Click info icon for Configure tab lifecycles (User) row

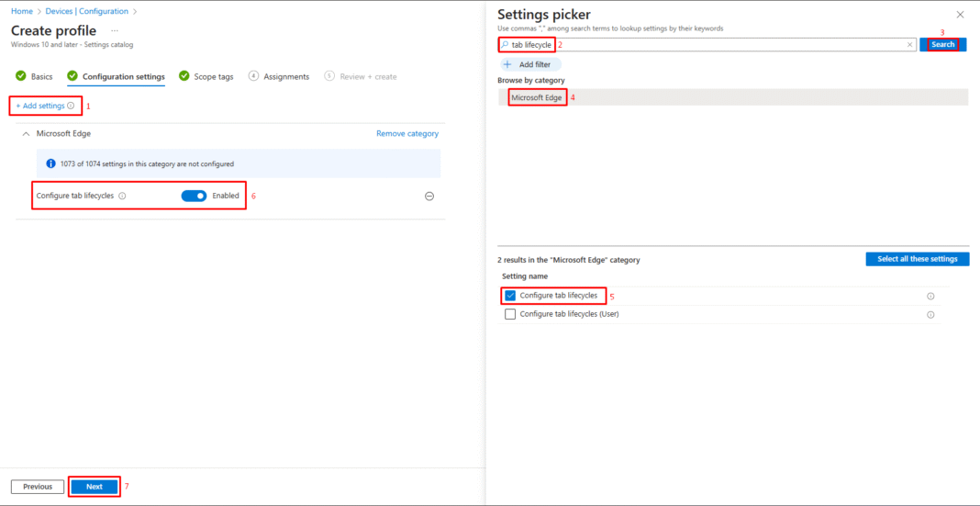point(930,315)
